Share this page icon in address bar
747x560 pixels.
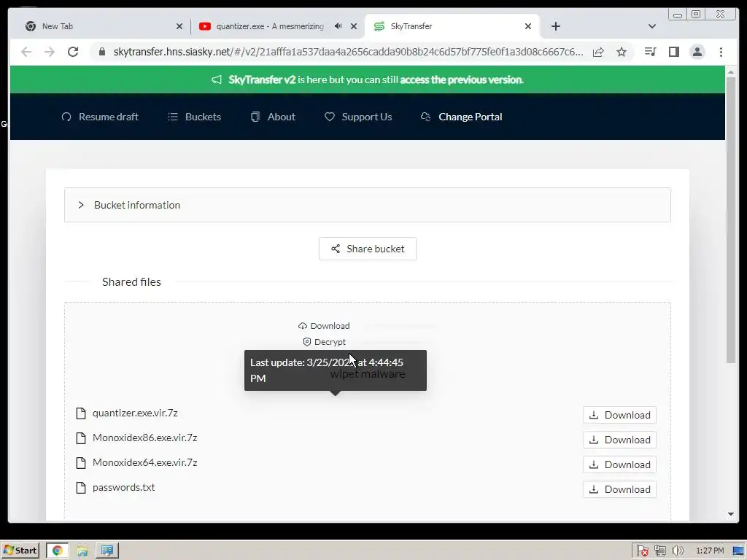[x=598, y=52]
